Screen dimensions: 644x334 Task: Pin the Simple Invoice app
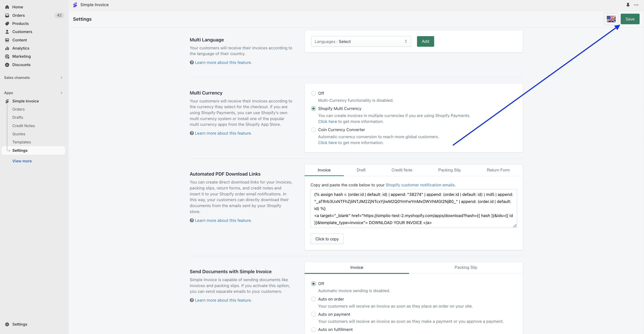628,5
